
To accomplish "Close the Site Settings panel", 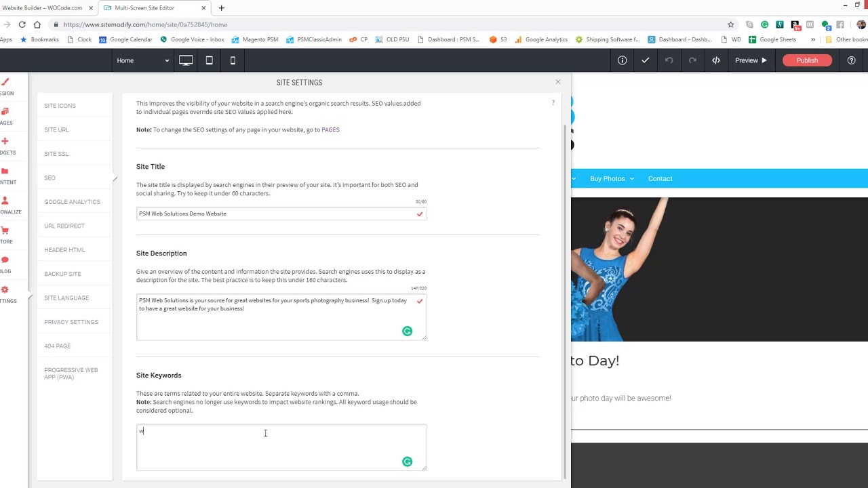I will [x=558, y=82].
